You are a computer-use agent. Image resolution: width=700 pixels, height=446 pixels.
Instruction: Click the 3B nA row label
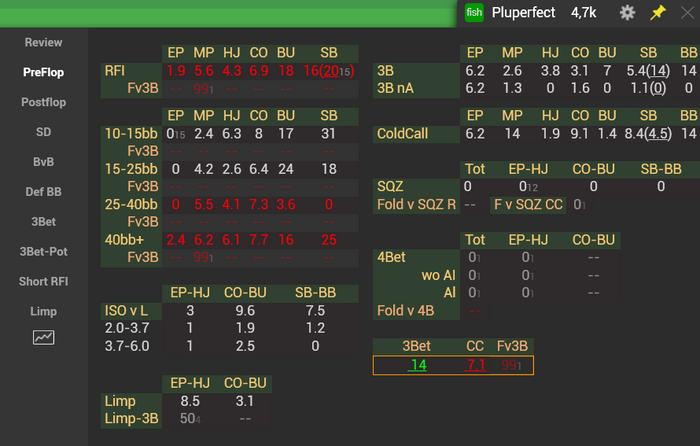tap(395, 88)
